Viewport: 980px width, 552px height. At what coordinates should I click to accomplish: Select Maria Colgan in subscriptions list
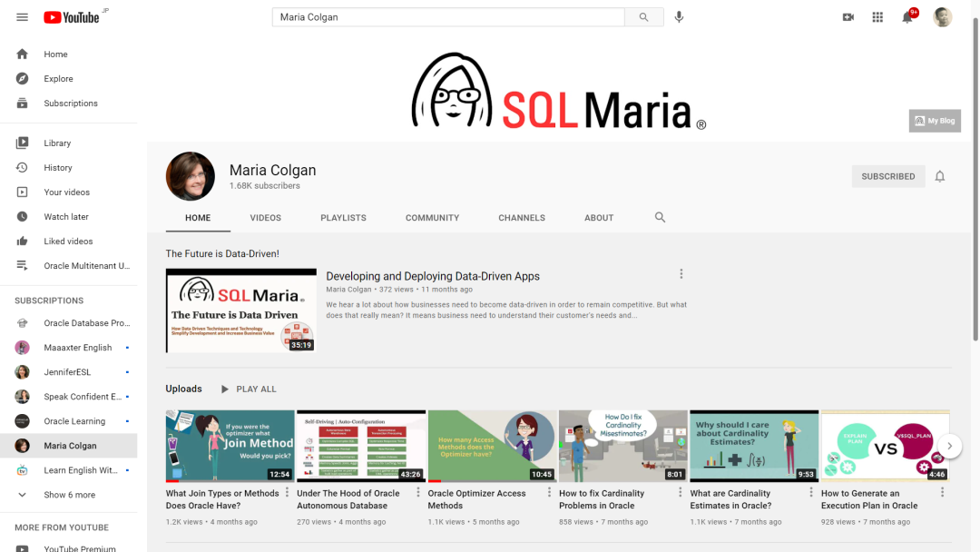pos(69,446)
